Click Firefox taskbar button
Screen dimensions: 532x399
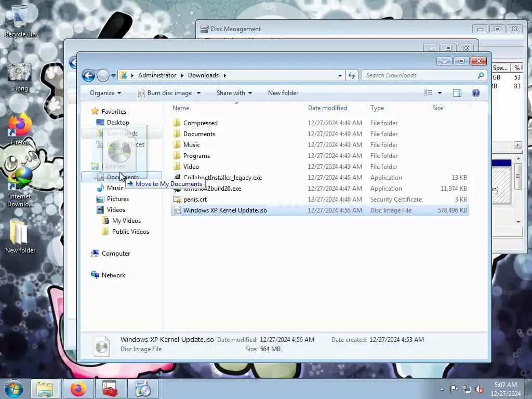pos(78,389)
